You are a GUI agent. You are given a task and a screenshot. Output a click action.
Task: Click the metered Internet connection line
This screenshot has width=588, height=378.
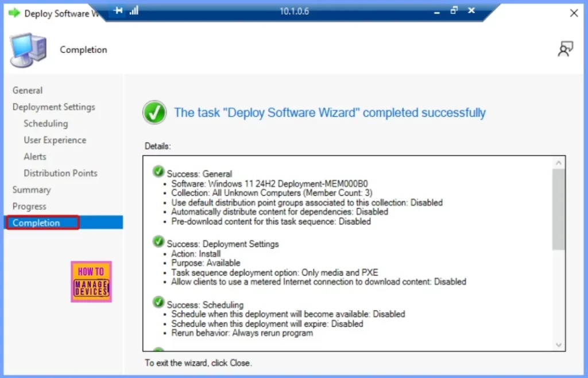(319, 281)
